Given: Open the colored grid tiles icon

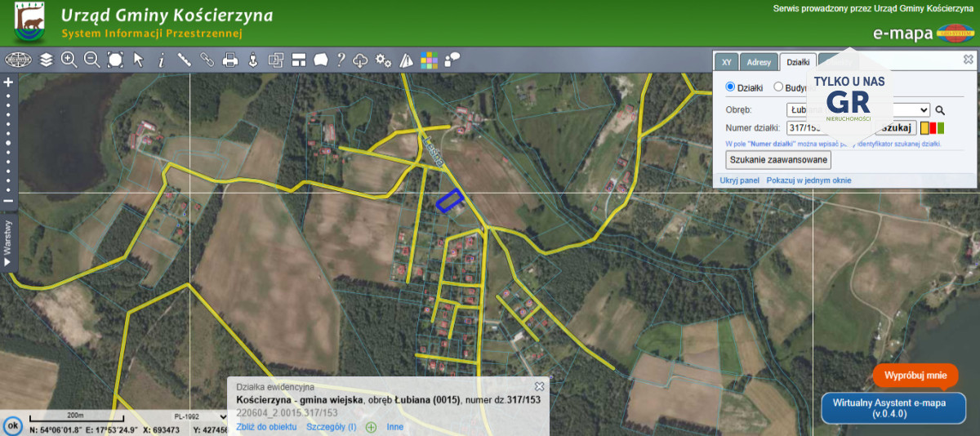Looking at the screenshot, I should [430, 60].
